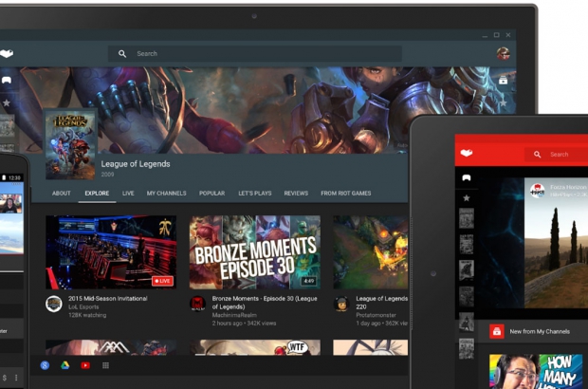Click the search magnifier icon on laptop
This screenshot has width=588, height=389.
point(122,54)
